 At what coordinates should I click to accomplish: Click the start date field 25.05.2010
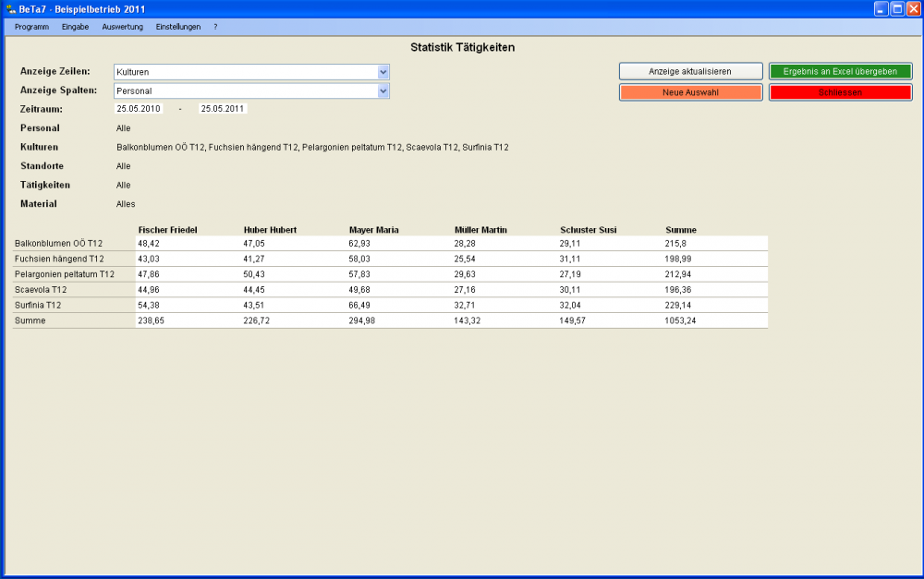[x=139, y=109]
